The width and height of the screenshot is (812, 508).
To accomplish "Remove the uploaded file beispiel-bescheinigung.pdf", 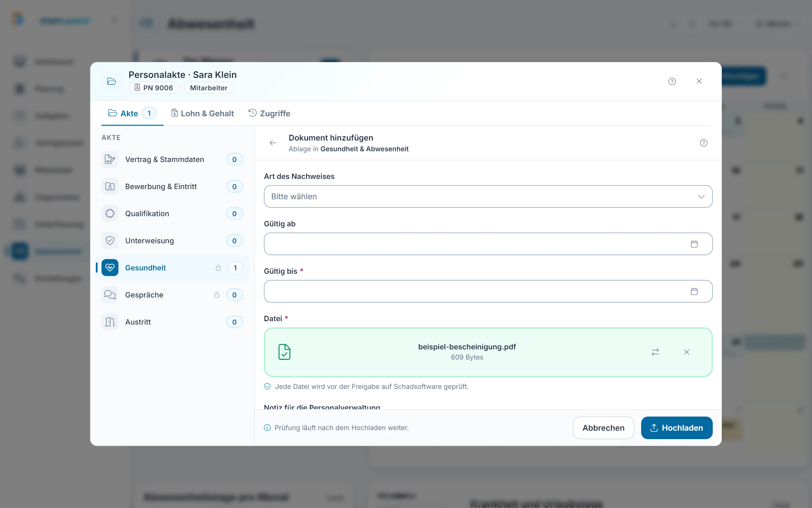I will pyautogui.click(x=687, y=352).
